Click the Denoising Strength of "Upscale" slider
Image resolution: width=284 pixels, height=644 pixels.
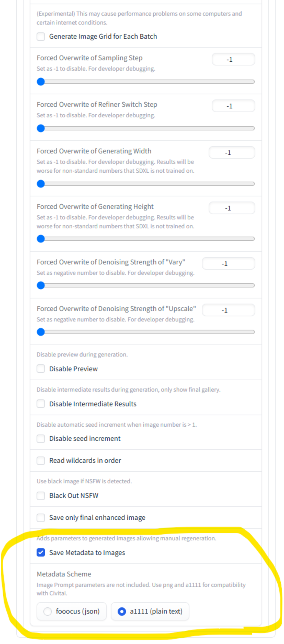[147, 332]
